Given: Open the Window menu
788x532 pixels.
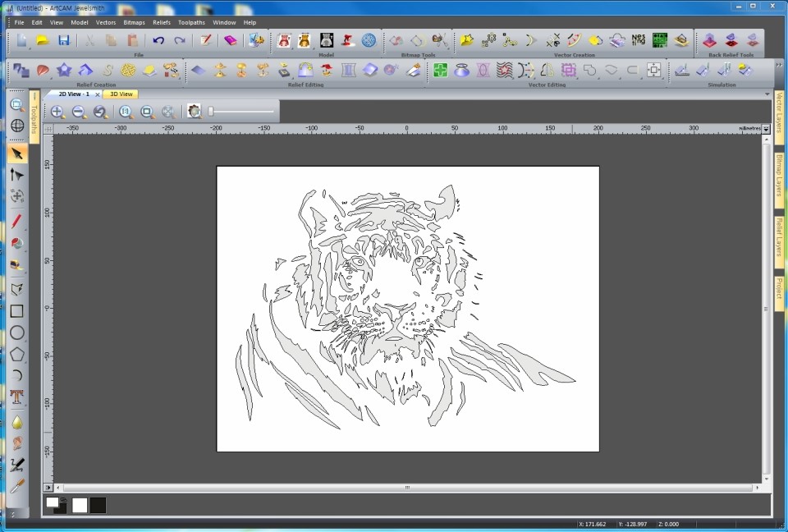Looking at the screenshot, I should (x=224, y=23).
